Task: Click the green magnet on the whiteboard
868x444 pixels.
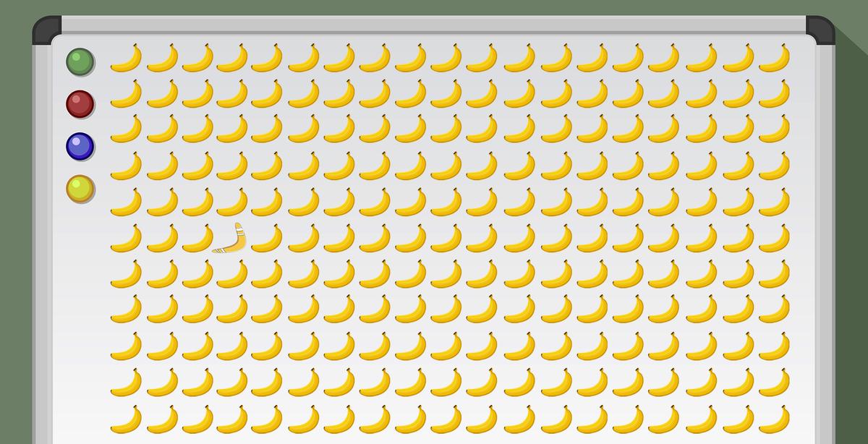Action: pyautogui.click(x=80, y=62)
